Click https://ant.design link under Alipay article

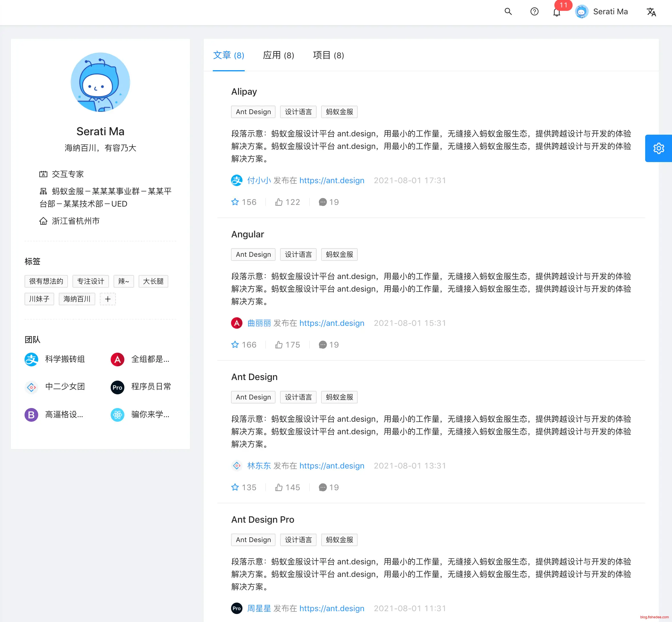tap(331, 180)
